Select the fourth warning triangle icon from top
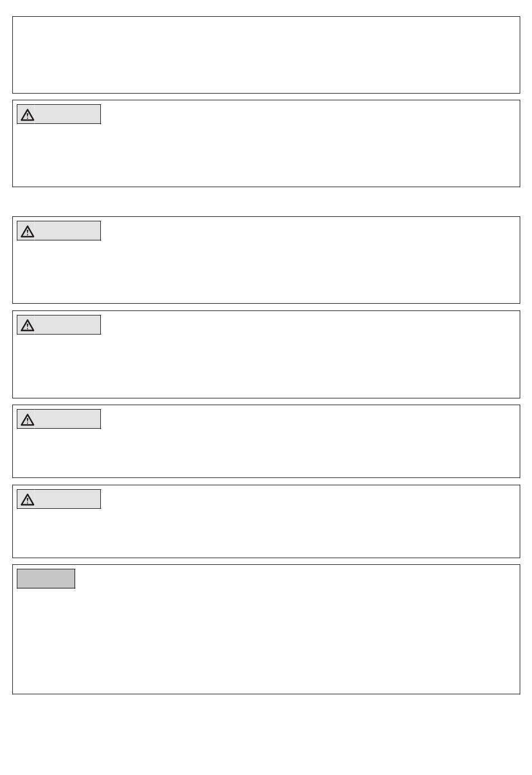532x775 pixels. coord(27,420)
